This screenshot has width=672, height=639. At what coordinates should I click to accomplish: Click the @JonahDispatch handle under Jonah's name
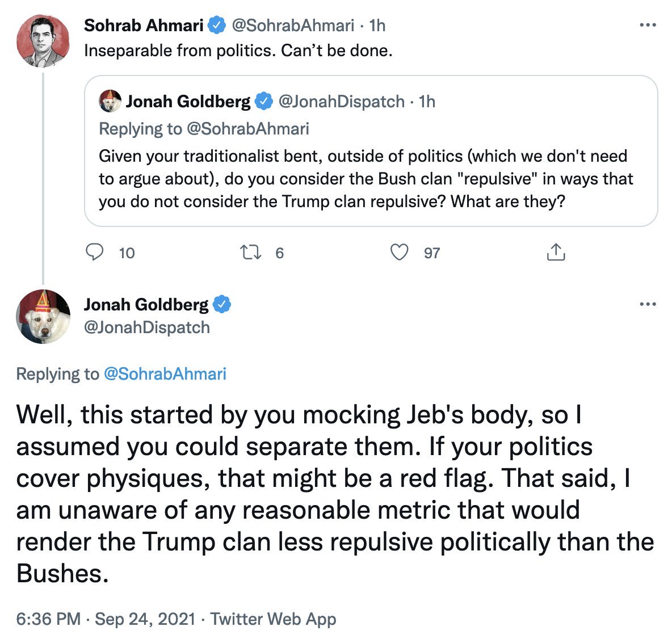point(146,327)
